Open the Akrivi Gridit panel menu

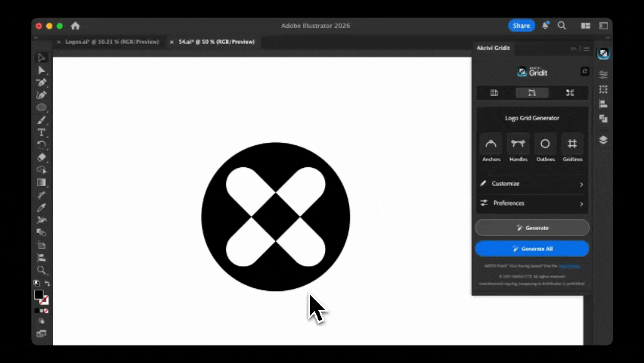pos(587,48)
